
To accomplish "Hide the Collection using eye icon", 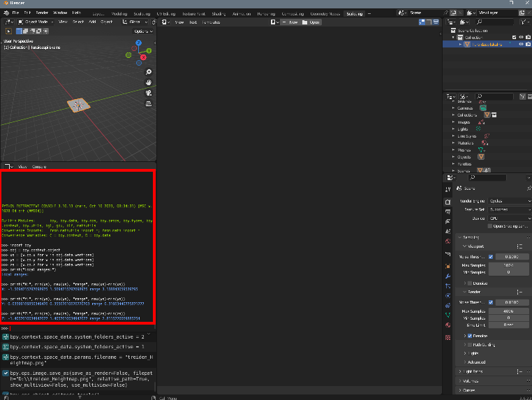I will tap(522, 37).
